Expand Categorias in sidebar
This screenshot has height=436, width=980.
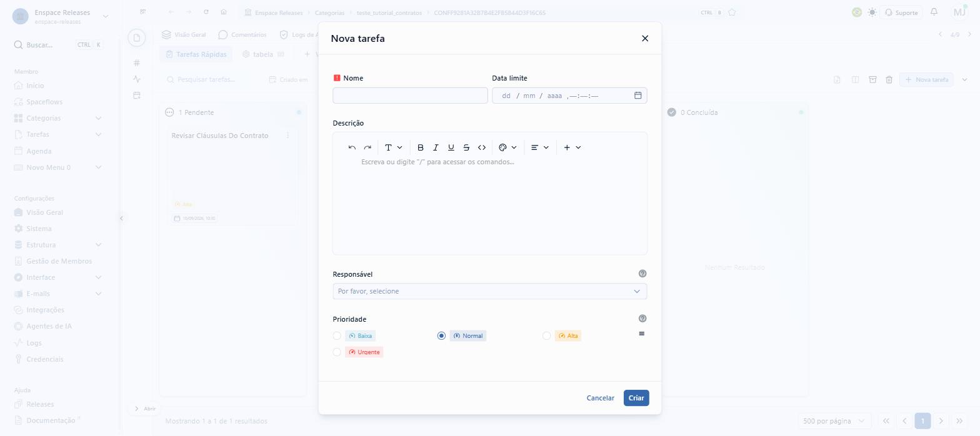pyautogui.click(x=98, y=118)
